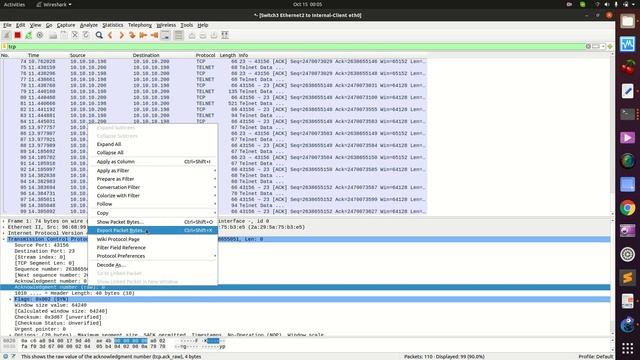
Task: Click Go to specified packet icon
Action: tap(132, 36)
